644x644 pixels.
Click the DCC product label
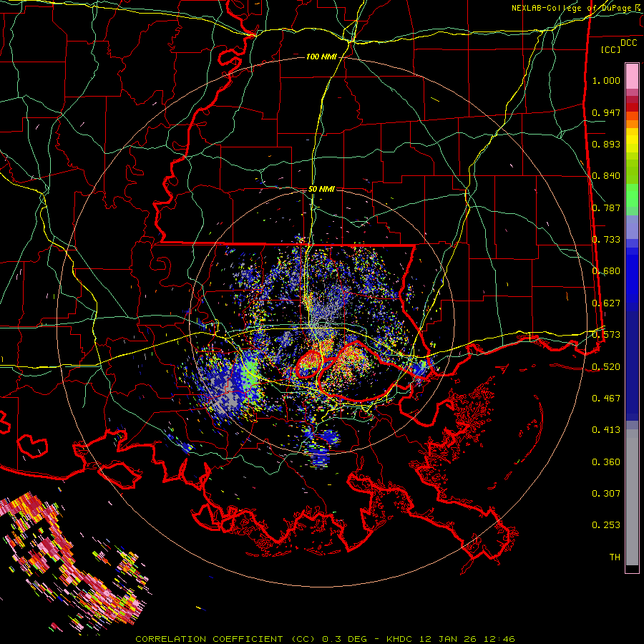(x=628, y=42)
